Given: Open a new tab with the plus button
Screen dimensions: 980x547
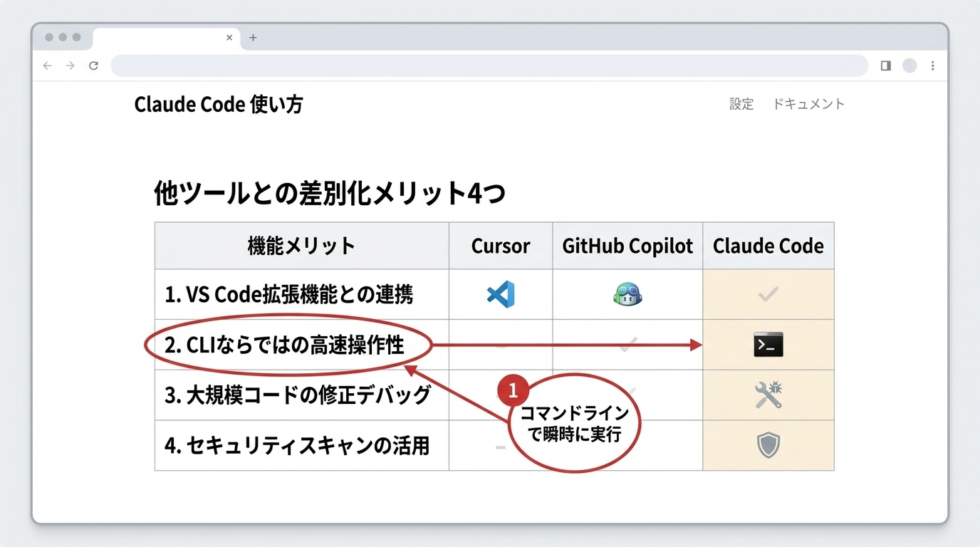Looking at the screenshot, I should click(253, 37).
